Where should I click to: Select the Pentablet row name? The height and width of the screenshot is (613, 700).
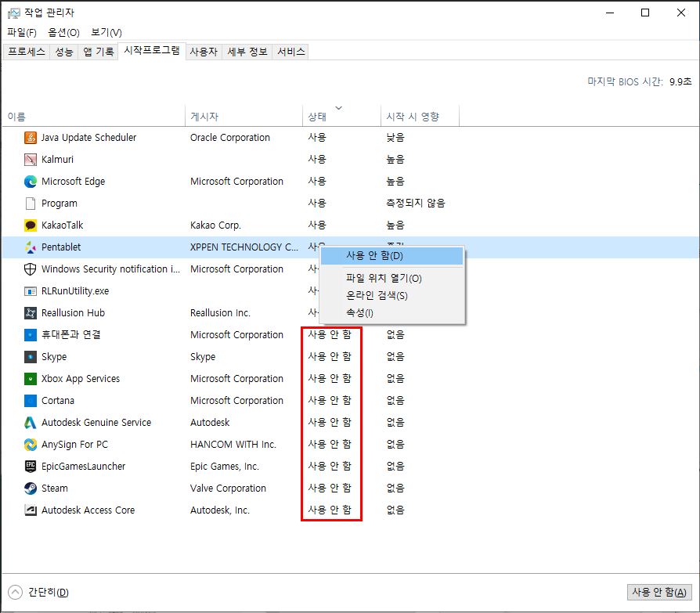click(61, 247)
